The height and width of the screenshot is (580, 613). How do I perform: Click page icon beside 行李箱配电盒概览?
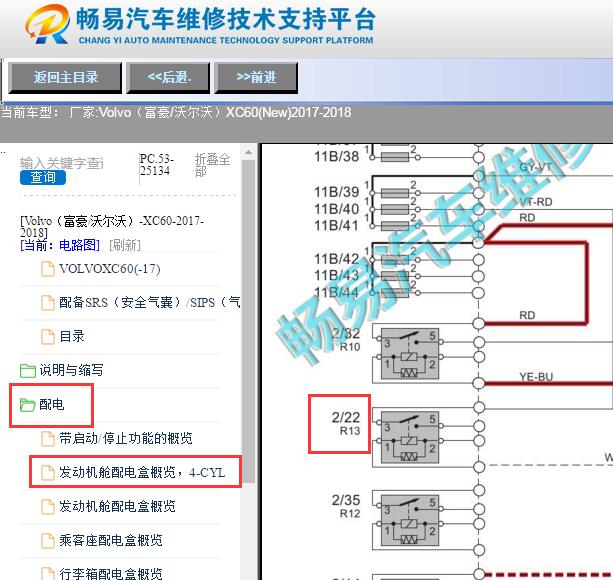(x=48, y=574)
